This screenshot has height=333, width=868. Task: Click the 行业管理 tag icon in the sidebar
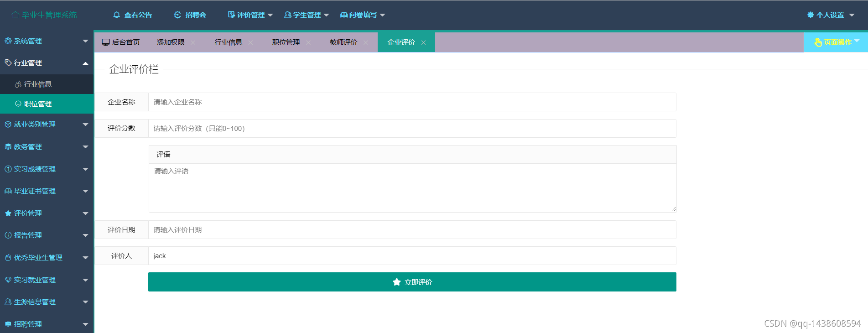click(x=8, y=63)
